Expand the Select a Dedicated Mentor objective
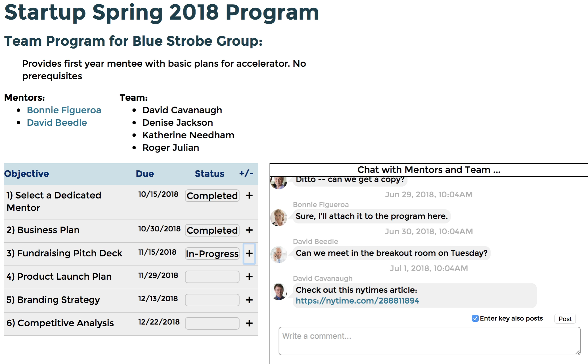This screenshot has height=364, width=588. click(x=249, y=196)
